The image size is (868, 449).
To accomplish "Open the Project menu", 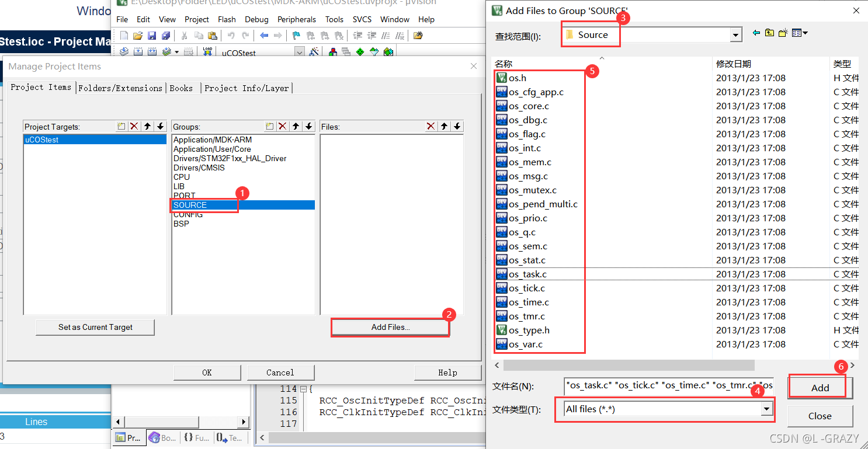I will click(x=197, y=19).
